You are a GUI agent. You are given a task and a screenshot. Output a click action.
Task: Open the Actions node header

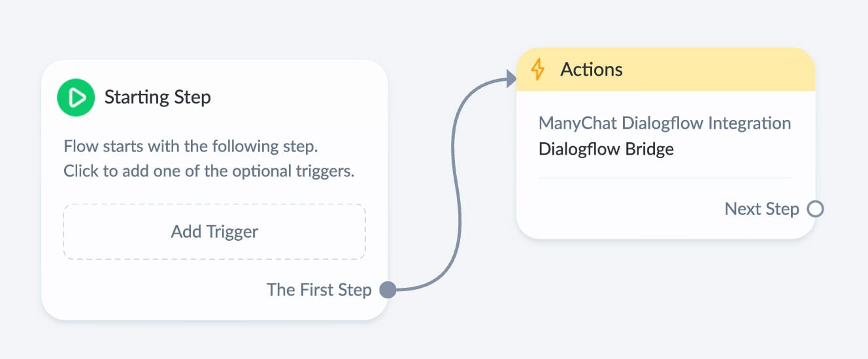(x=665, y=69)
